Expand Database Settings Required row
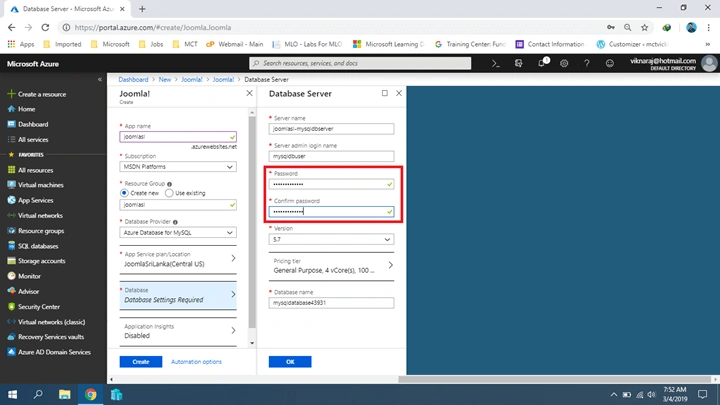This screenshot has width=720, height=405. (x=178, y=295)
